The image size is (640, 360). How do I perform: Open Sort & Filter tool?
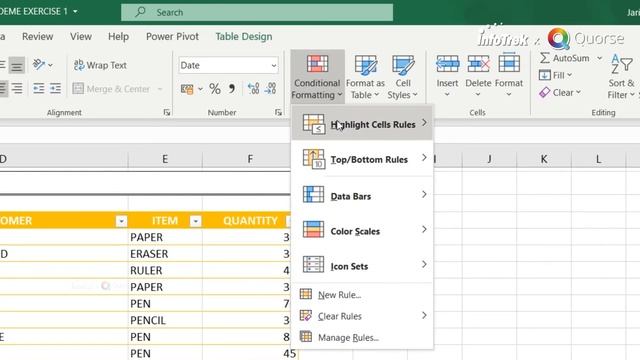click(x=622, y=77)
